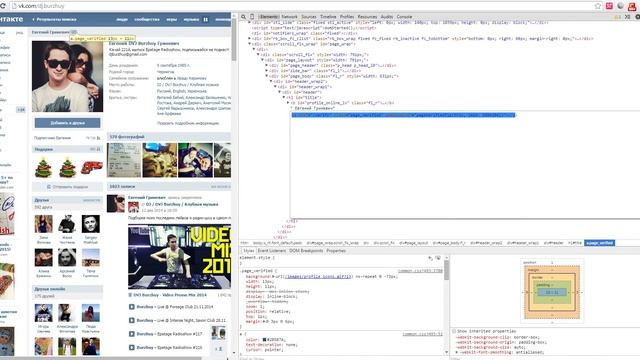
Task: Collapse the div#page_body node
Action: click(267, 76)
